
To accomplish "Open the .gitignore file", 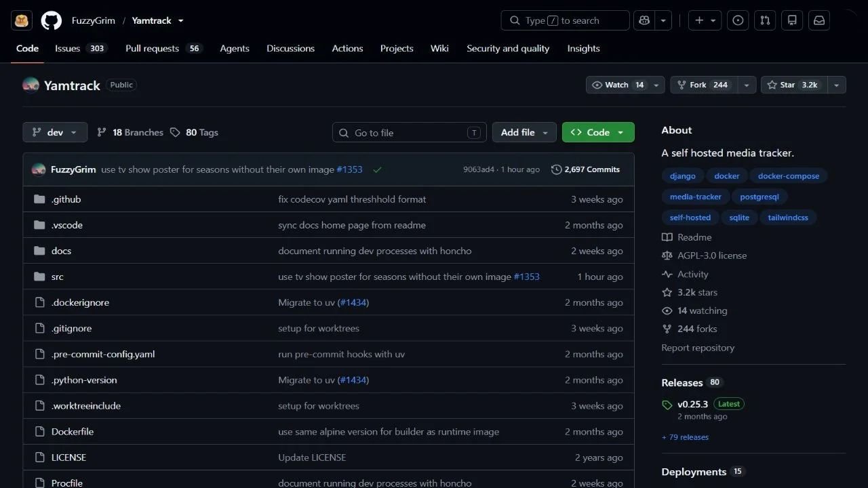I will 71,328.
